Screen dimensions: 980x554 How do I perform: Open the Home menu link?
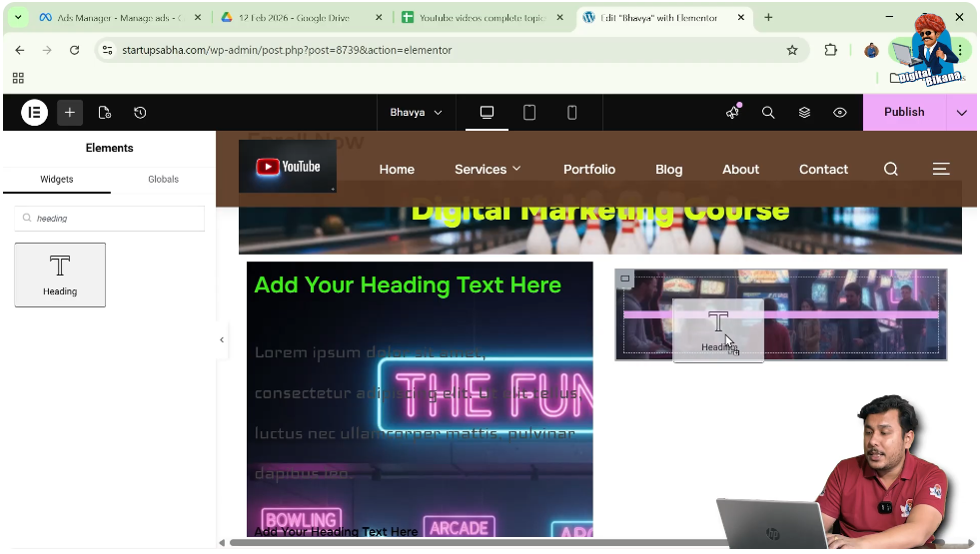coord(397,170)
